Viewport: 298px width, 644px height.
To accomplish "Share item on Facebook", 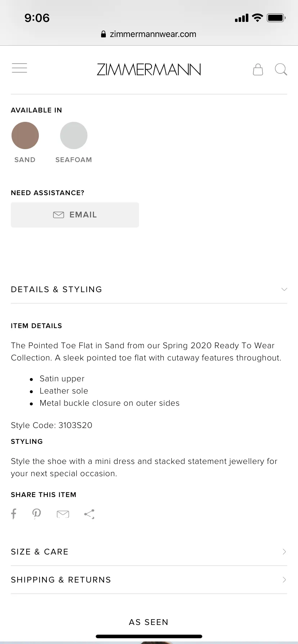I will tap(14, 514).
